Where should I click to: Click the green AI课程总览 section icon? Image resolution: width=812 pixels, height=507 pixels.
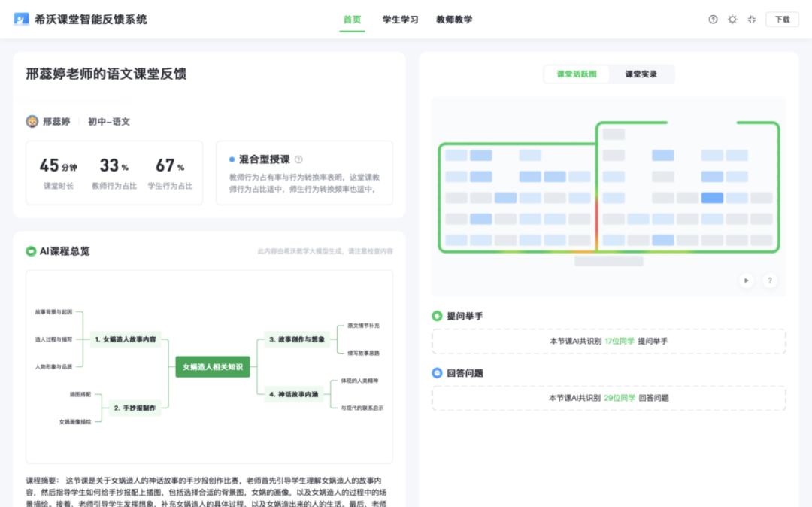point(31,251)
